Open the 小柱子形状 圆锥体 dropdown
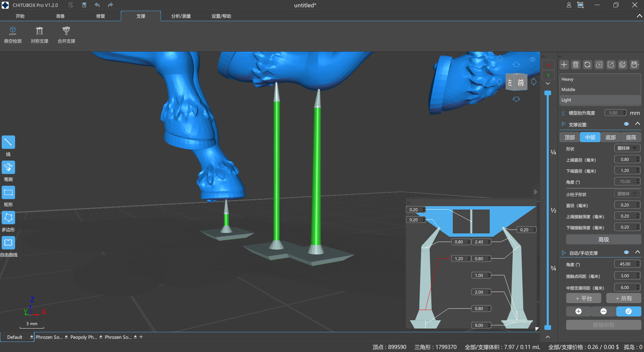Screen dimensions: 644x352 (x=627, y=194)
